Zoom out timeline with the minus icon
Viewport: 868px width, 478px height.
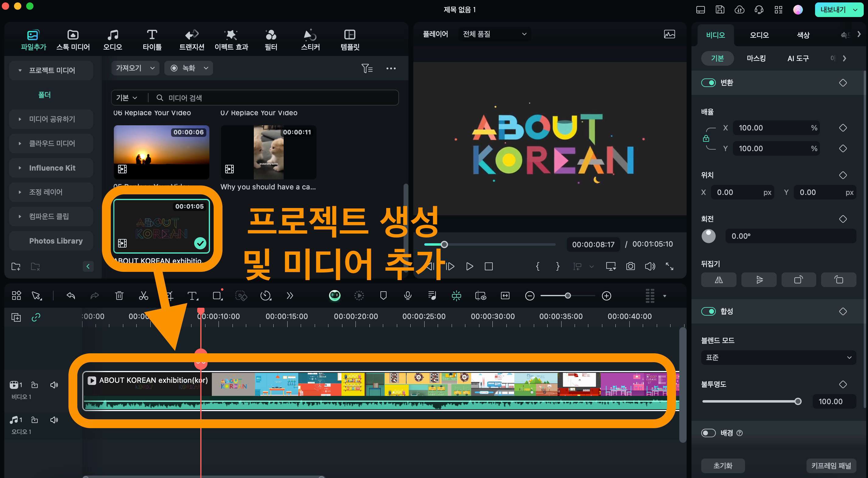pos(530,296)
